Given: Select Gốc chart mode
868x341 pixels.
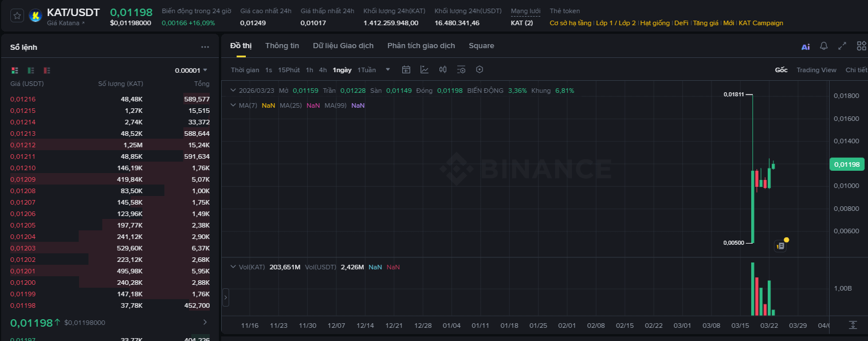Looking at the screenshot, I should coord(781,70).
